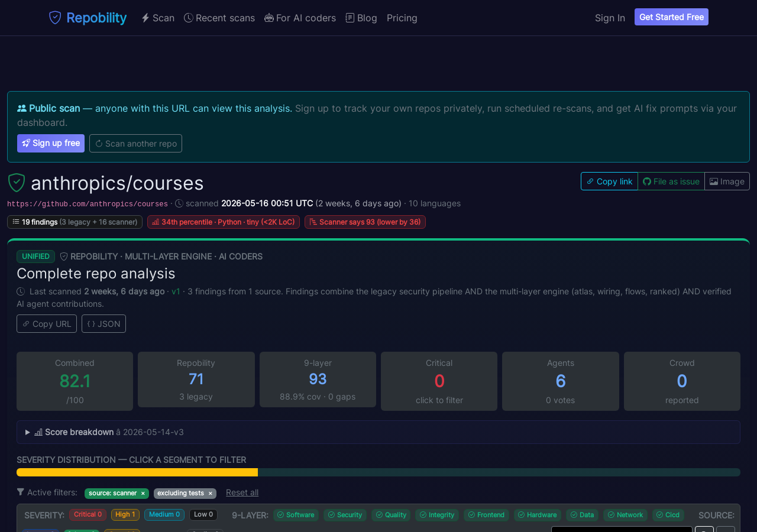Toggle the Network layer filter
Image resolution: width=757 pixels, height=532 pixels.
click(625, 515)
